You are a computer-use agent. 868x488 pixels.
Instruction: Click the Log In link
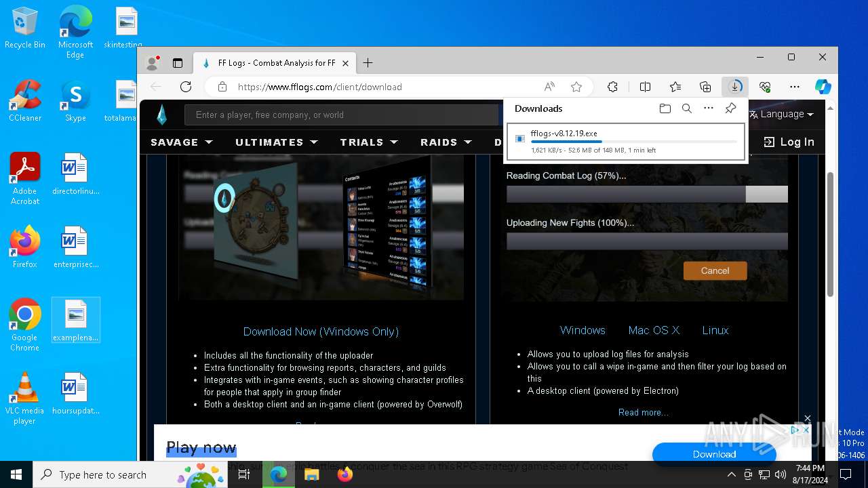coord(789,142)
